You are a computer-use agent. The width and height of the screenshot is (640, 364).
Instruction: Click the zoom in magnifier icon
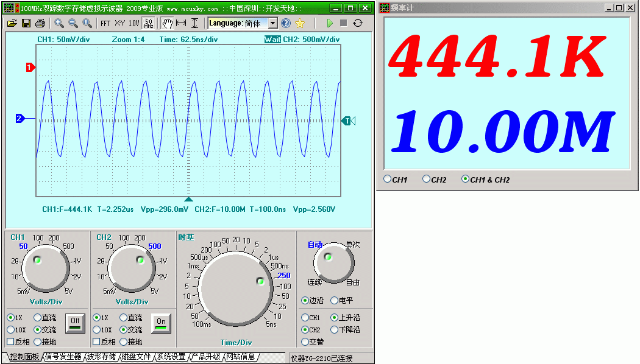pos(59,23)
